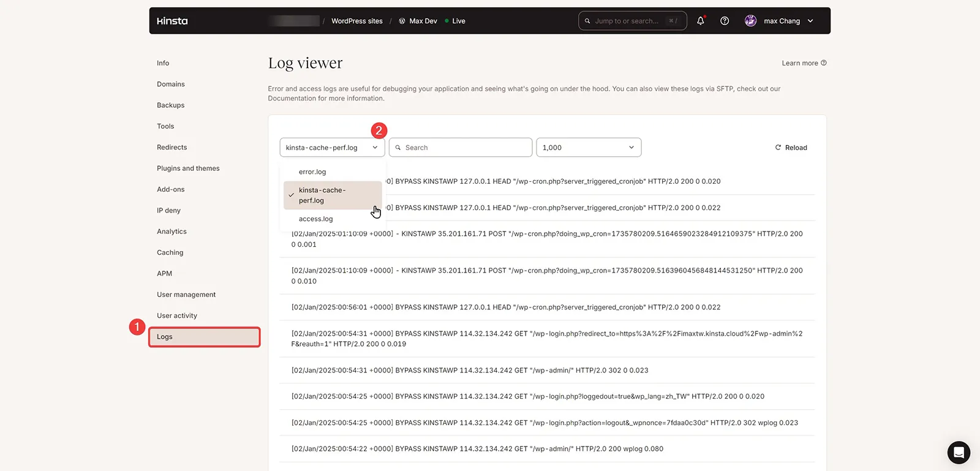Click the max Chang avatar icon
The height and width of the screenshot is (471, 980).
click(x=750, y=21)
